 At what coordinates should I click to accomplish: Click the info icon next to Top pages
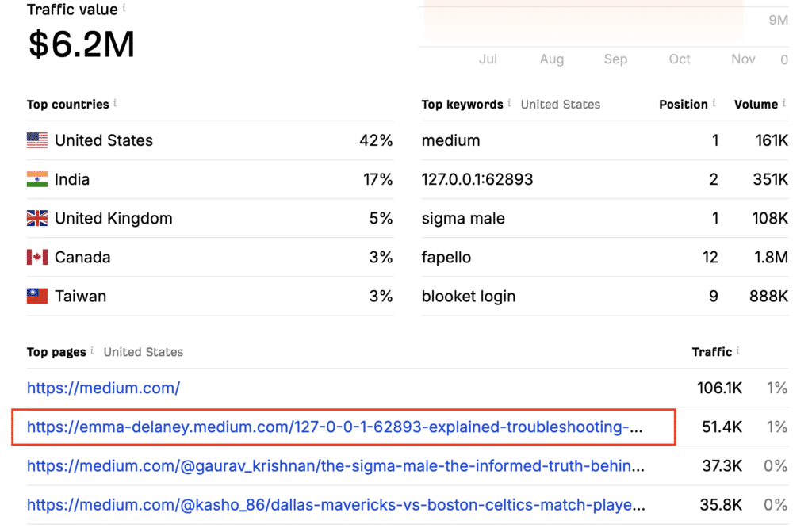92,350
